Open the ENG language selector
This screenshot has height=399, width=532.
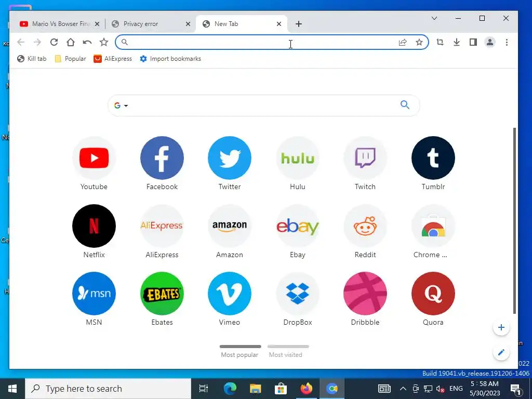click(x=456, y=389)
